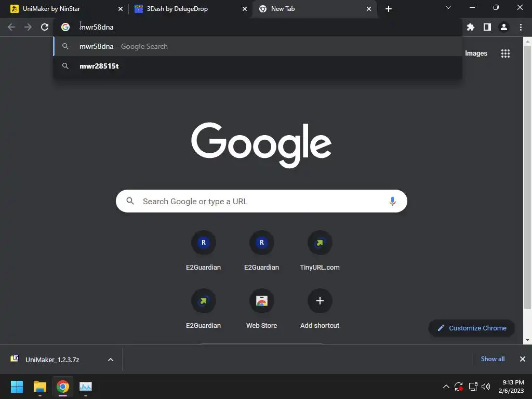Click the Add shortcut button
This screenshot has width=532, height=399.
320,309
